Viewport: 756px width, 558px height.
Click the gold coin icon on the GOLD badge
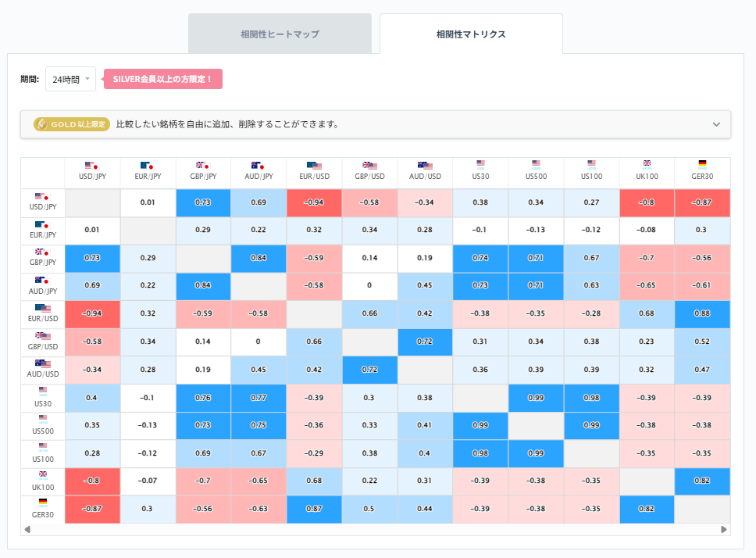[x=43, y=124]
